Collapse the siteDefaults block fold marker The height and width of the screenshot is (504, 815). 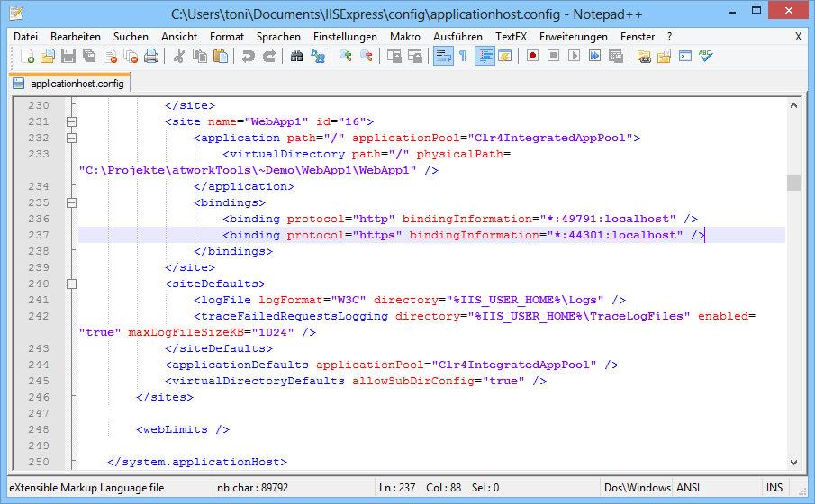(x=71, y=283)
